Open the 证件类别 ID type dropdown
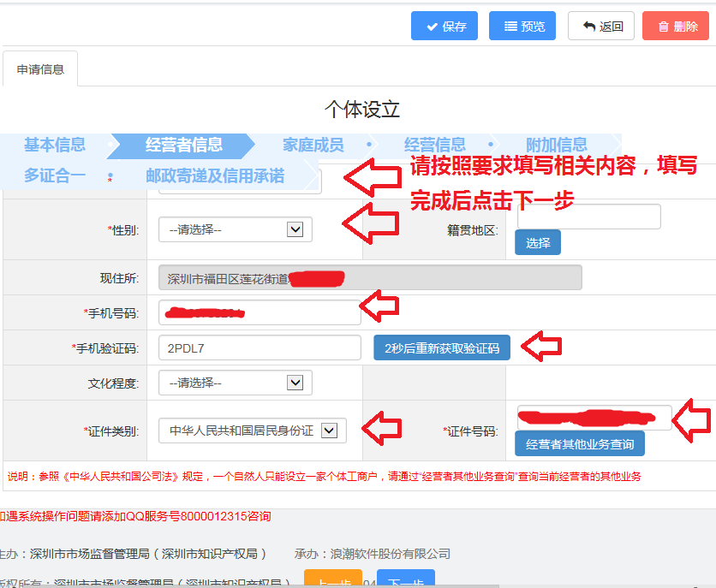This screenshot has width=716, height=588. click(252, 431)
